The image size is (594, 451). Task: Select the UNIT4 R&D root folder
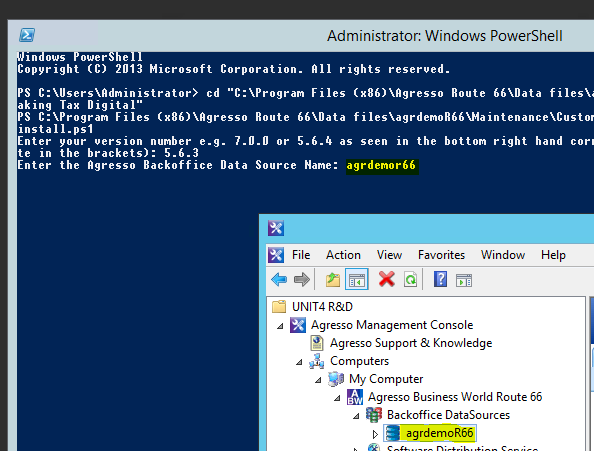pos(322,307)
